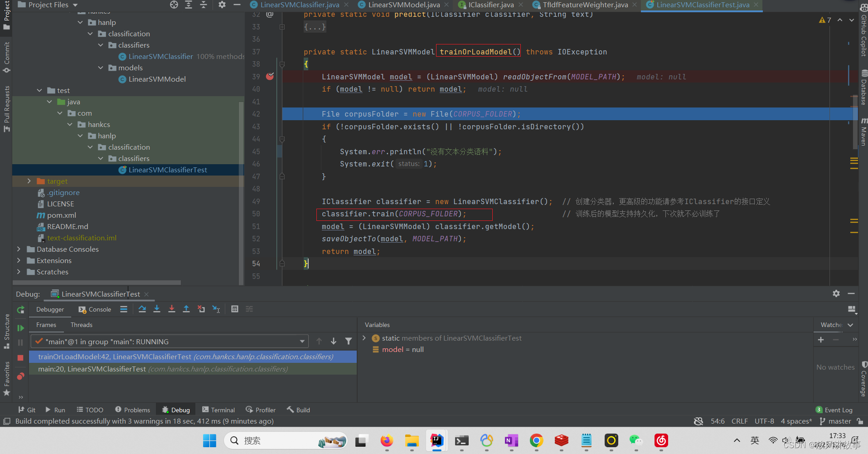Select opened file locate target icon

pos(174,5)
